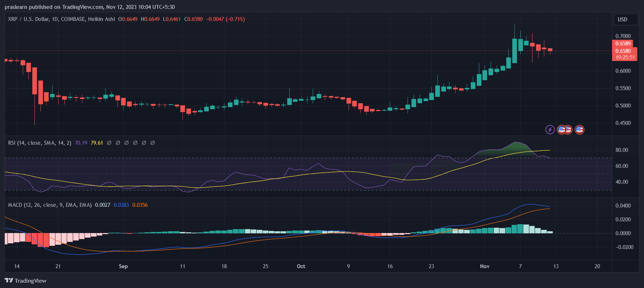Click the blue MACD value 0.0383
The height and width of the screenshot is (288, 644).
click(121, 205)
